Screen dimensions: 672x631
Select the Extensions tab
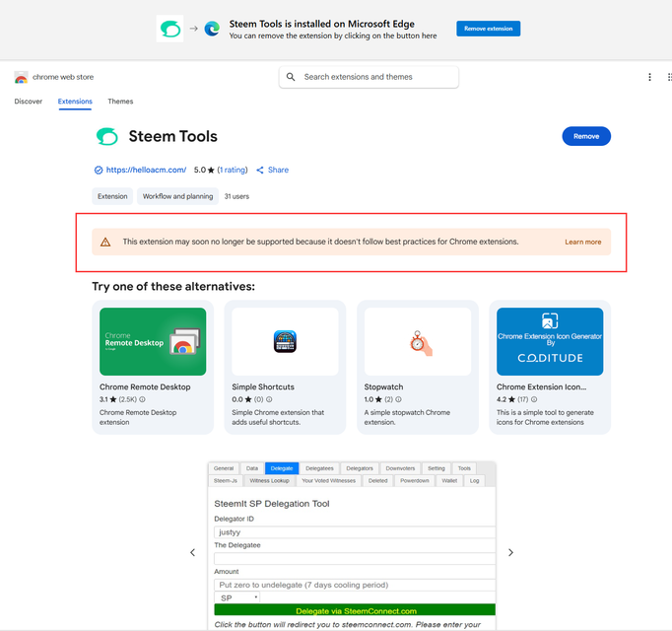[75, 102]
